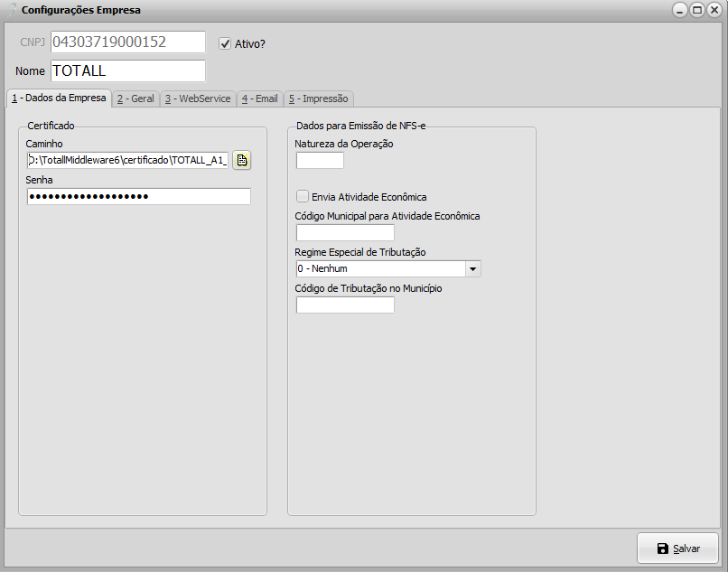Image resolution: width=728 pixels, height=572 pixels.
Task: Focus Código de Tributação no Município field
Action: pos(345,305)
